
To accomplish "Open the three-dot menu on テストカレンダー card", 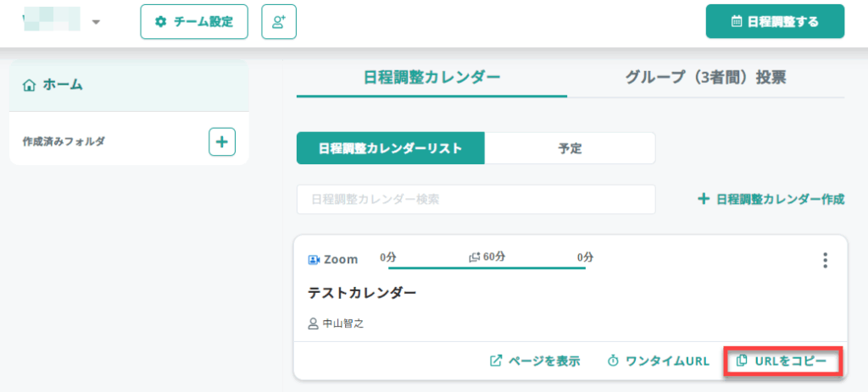I will [825, 261].
